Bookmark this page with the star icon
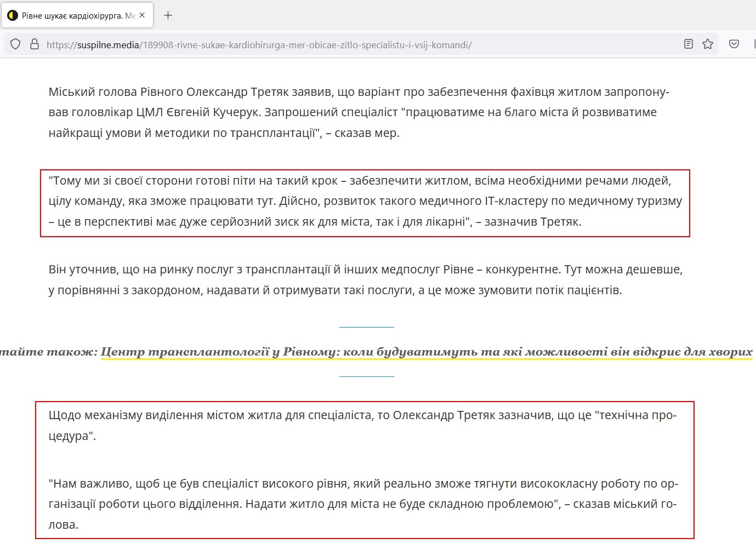 point(708,44)
